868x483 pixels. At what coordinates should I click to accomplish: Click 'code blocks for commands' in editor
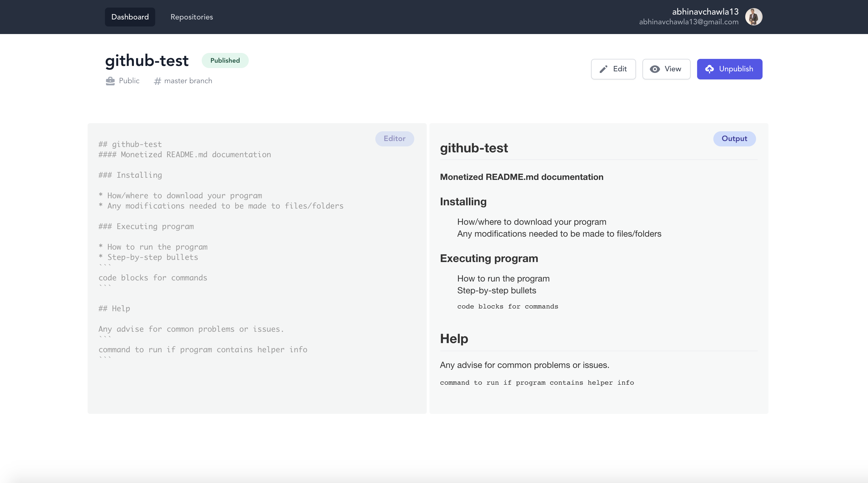153,278
